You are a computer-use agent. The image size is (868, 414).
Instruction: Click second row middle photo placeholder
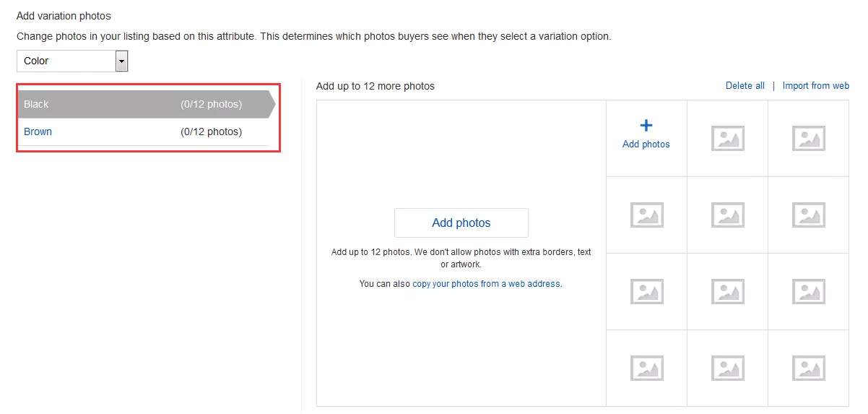(727, 215)
